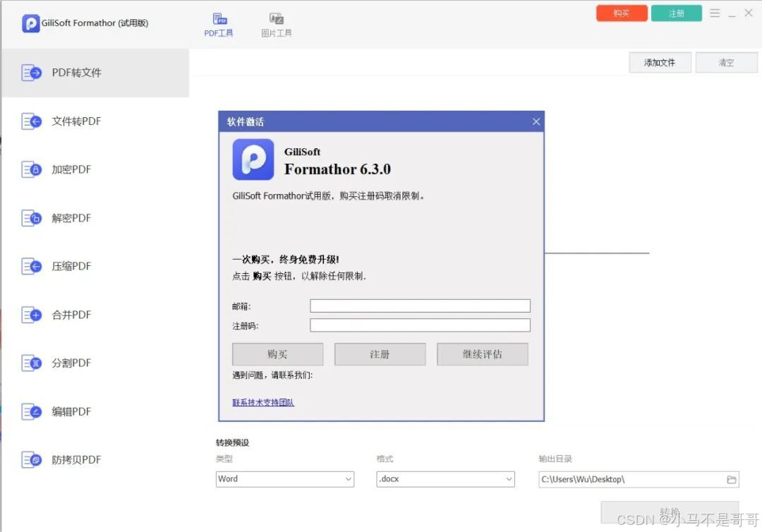Click the 解密PDF unlock icon
The height and width of the screenshot is (532, 762).
[x=32, y=218]
